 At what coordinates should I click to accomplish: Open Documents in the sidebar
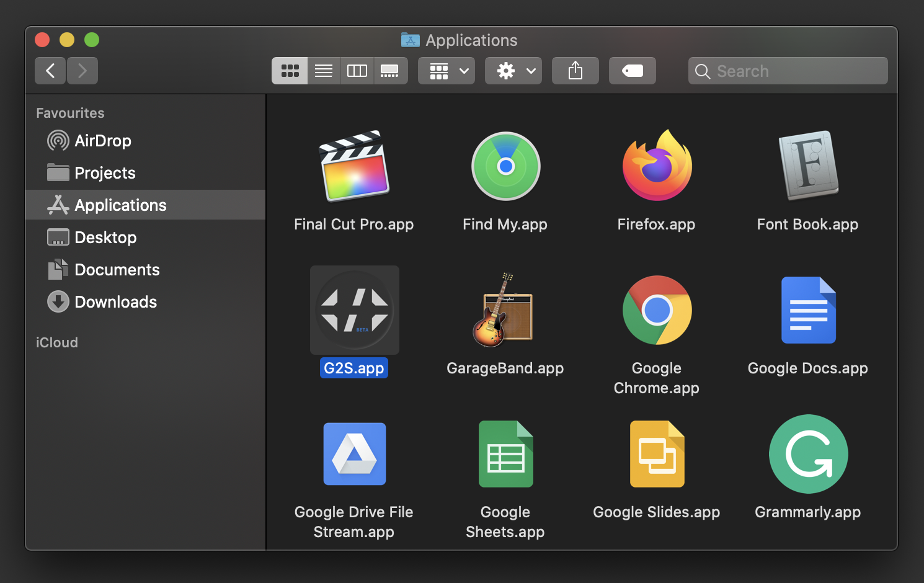coord(145,270)
